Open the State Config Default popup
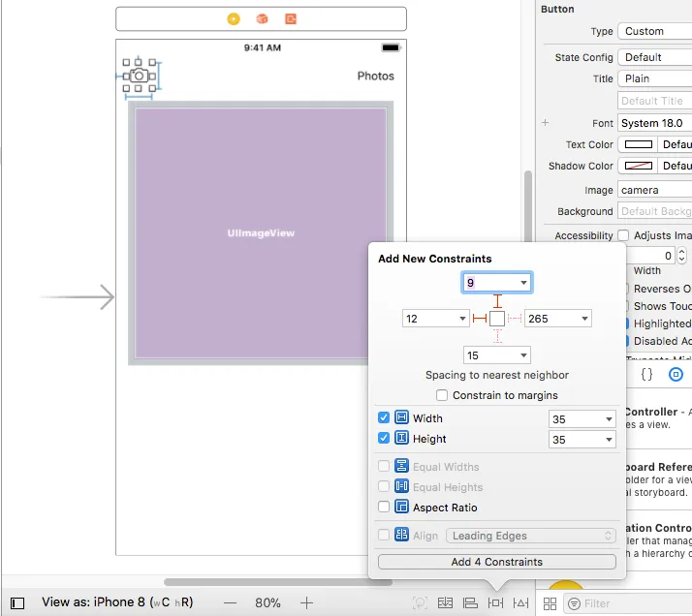 [655, 57]
